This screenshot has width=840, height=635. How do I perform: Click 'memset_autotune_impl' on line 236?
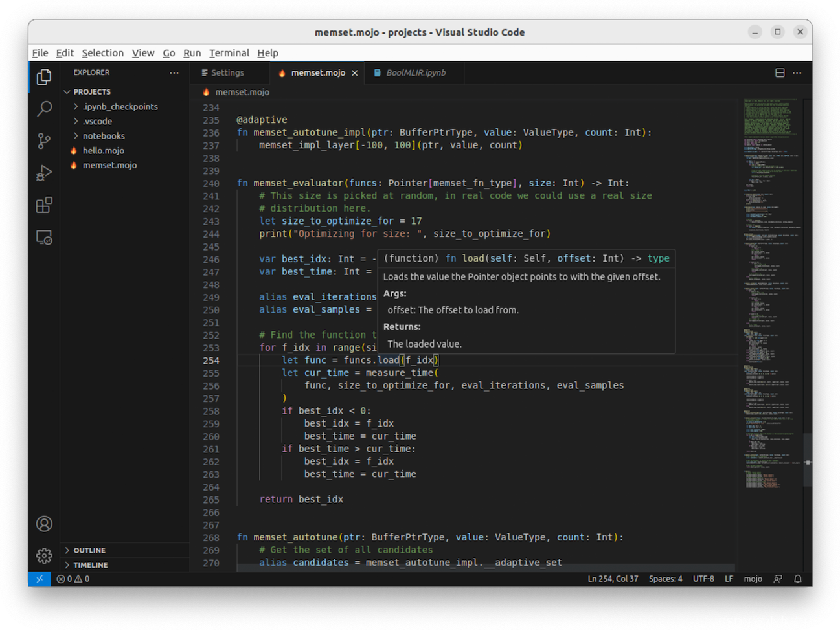[310, 132]
